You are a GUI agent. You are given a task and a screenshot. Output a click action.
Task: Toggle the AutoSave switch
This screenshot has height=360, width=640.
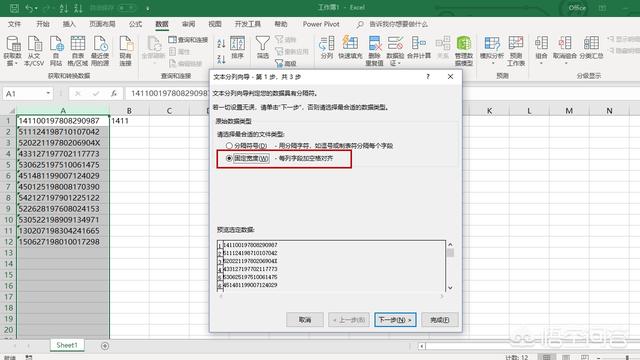(x=127, y=8)
